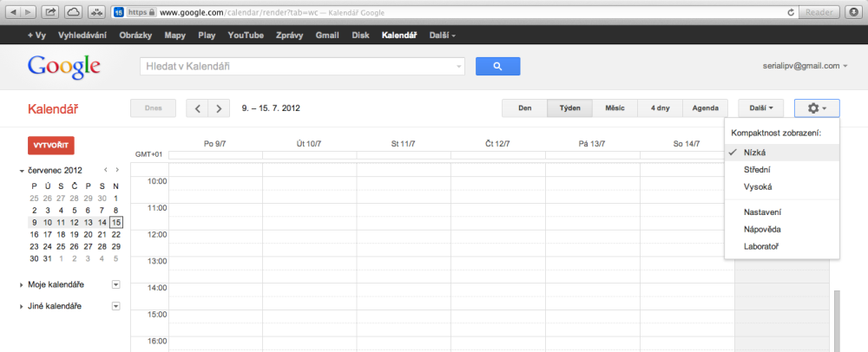
Task: Click the Google logo
Action: [x=64, y=67]
